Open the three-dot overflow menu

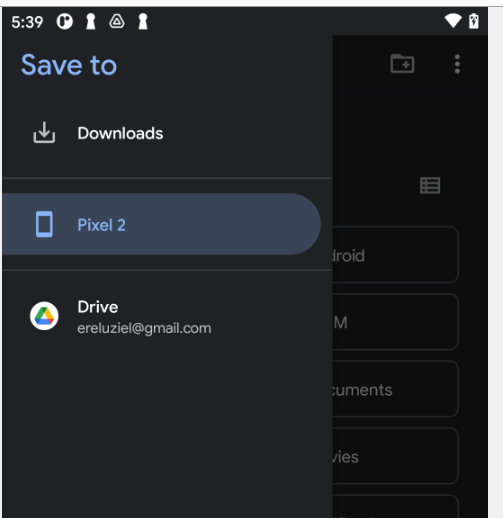point(457,64)
